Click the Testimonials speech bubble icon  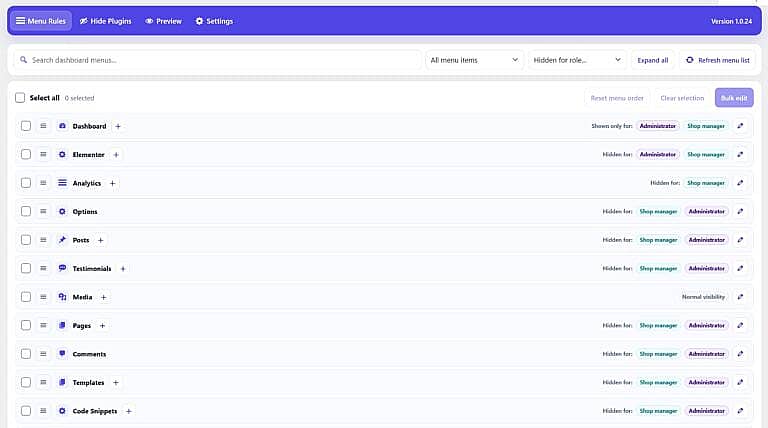(62, 268)
